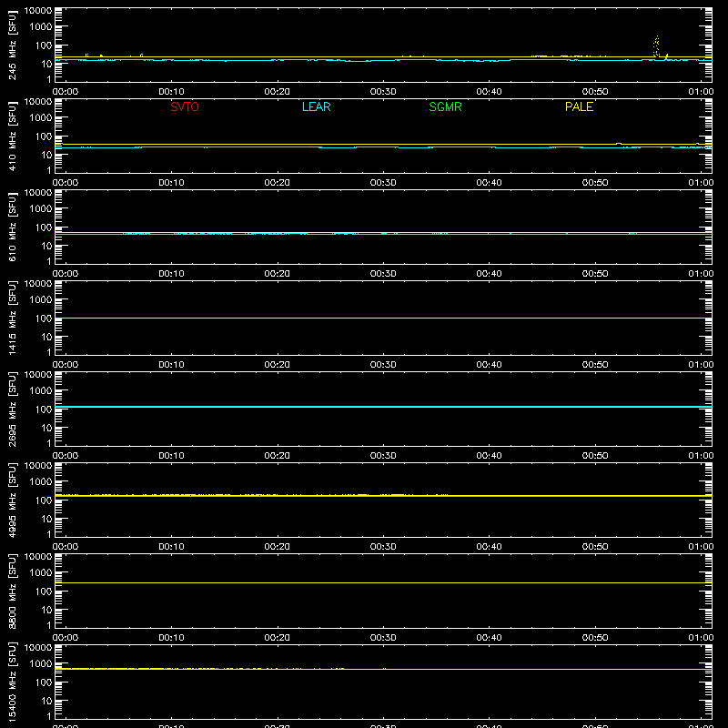This screenshot has height=728, width=728.
Task: Click the 00:10 tick label under 245 MHz plot
Action: 171,92
